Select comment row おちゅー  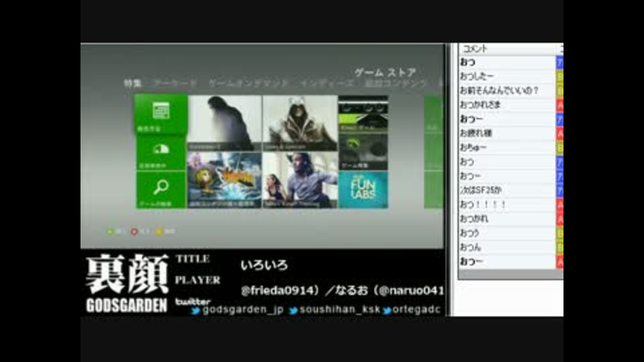[x=507, y=147]
